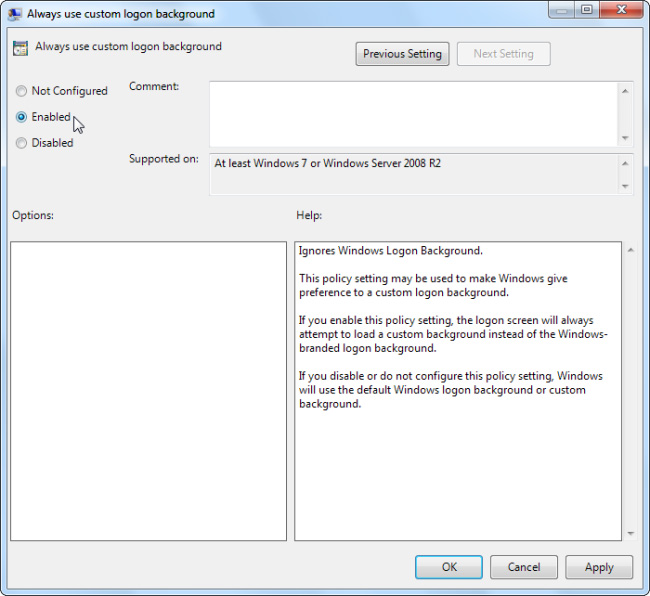Click the 'Options:' label

pyautogui.click(x=33, y=215)
